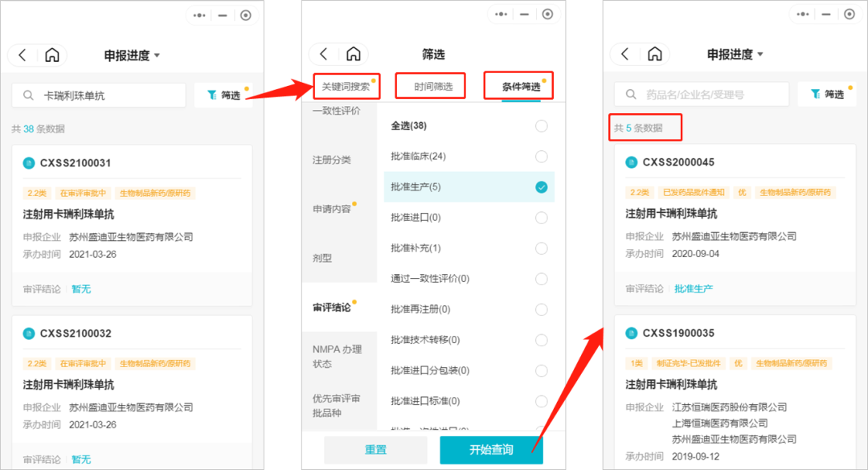Select 批准临床(24) option
868x470 pixels.
point(542,156)
